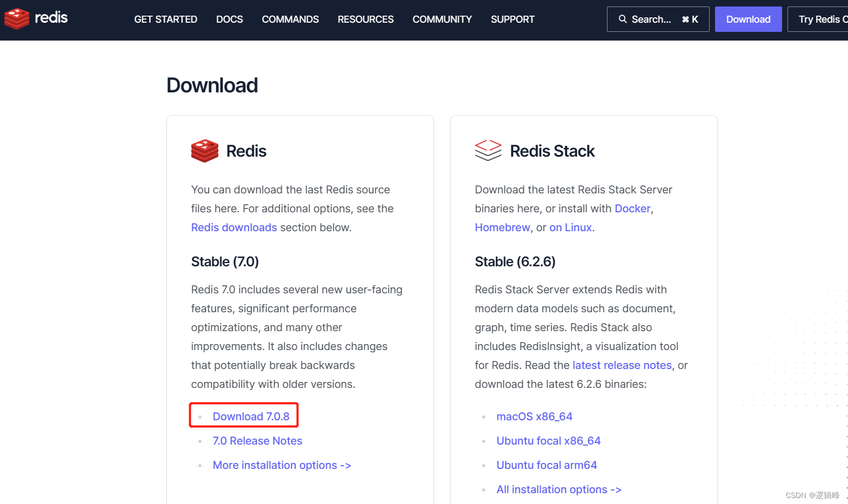
Task: Click the Try Redis button
Action: 818,19
